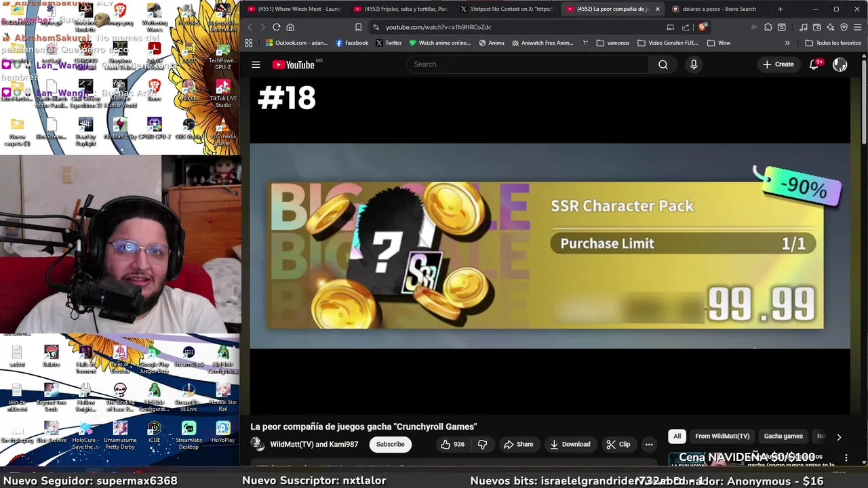Select the All filter chip
The image size is (868, 488).
[677, 436]
